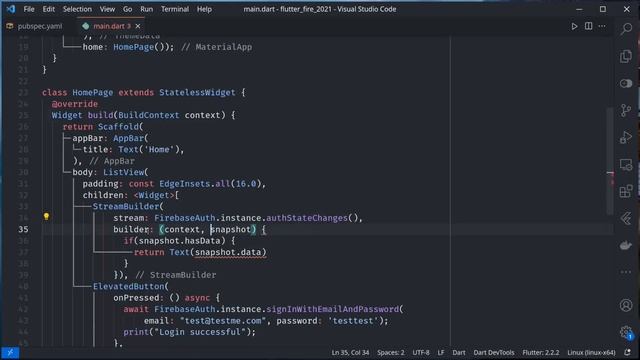Open Dart DevTools from the status bar
This screenshot has height=360, width=640.
tap(494, 353)
